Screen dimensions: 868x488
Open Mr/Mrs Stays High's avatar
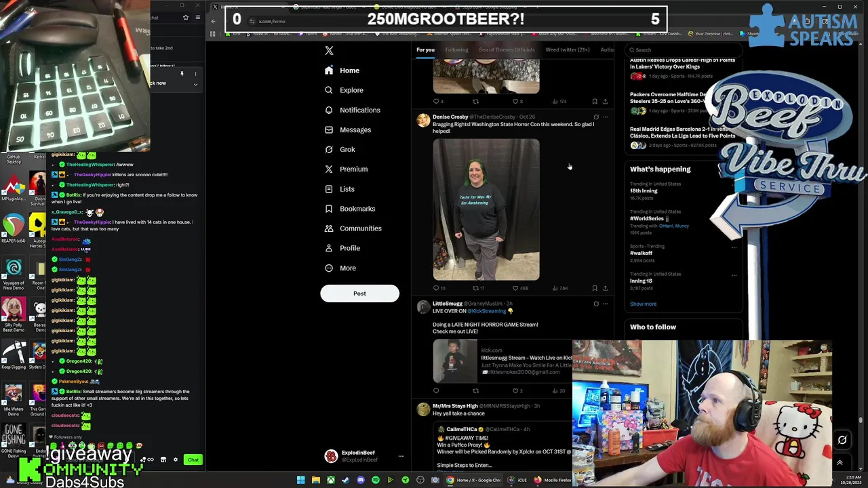(423, 410)
